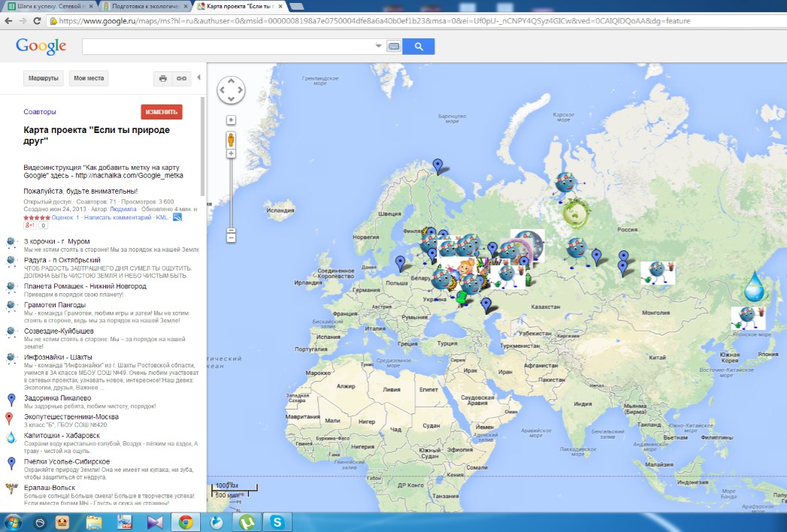Click the red ИЗМЕНИТЬ button
787x532 pixels.
point(162,112)
